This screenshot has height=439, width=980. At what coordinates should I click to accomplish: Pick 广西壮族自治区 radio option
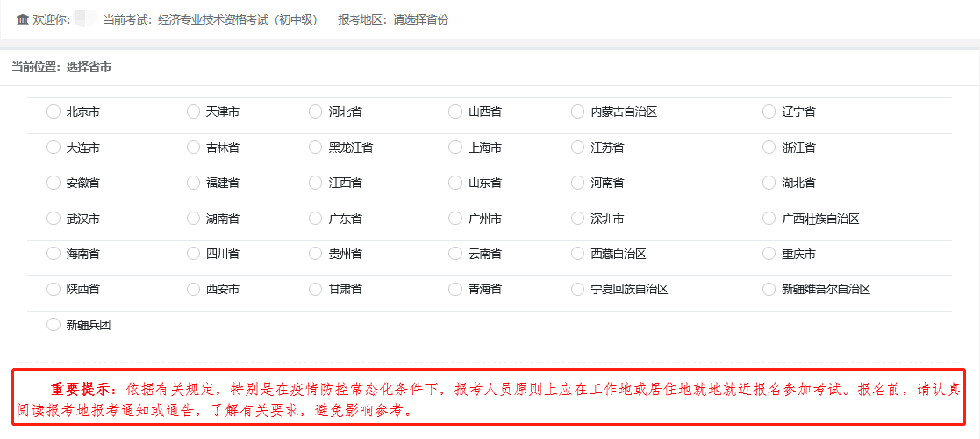[x=769, y=219]
